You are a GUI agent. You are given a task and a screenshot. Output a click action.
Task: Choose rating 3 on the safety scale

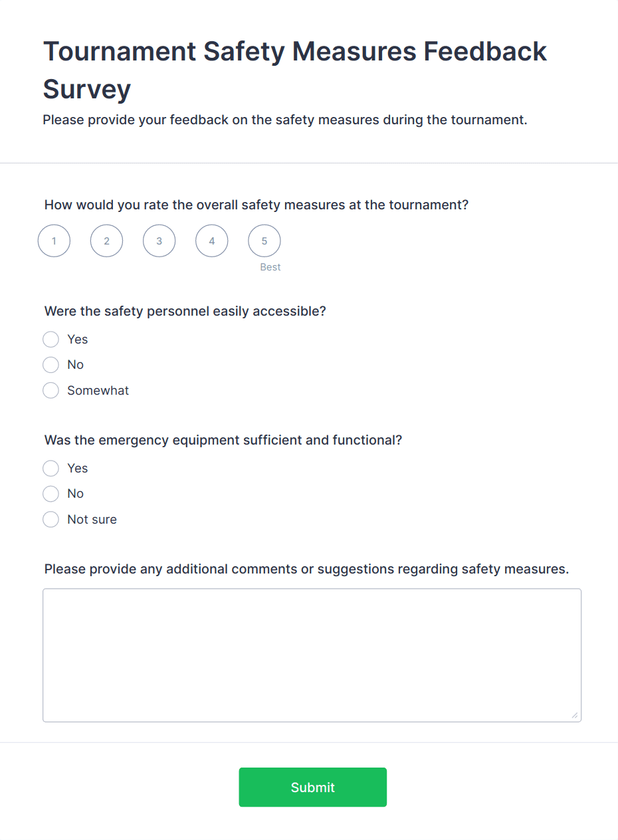coord(159,241)
